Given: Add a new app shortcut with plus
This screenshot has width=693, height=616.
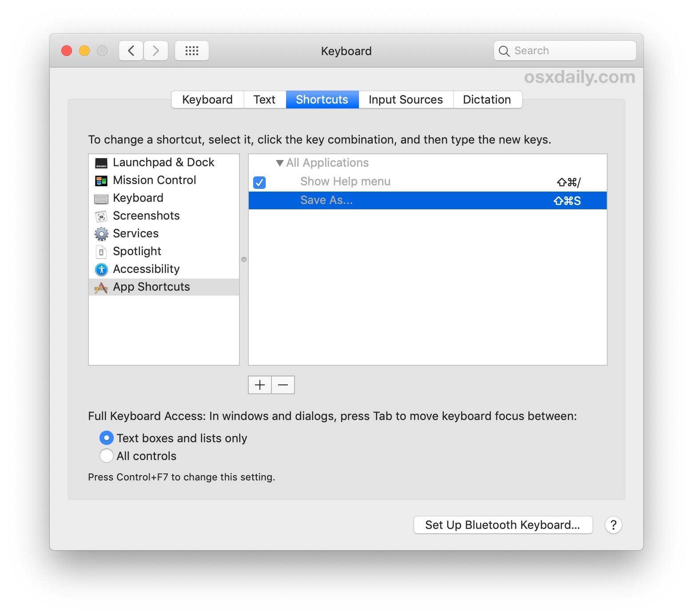Looking at the screenshot, I should [x=259, y=385].
